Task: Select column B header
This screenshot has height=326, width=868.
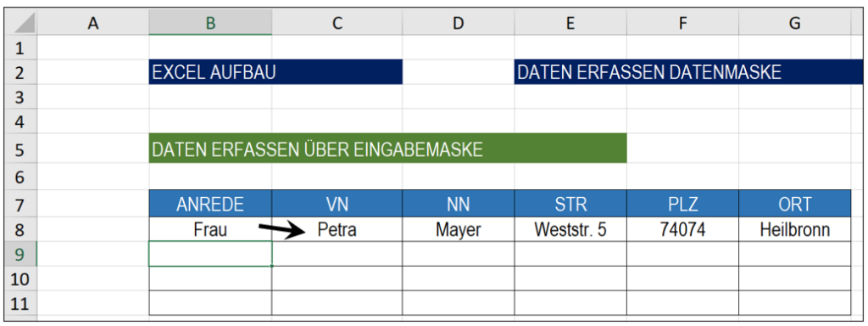Action: (210, 23)
